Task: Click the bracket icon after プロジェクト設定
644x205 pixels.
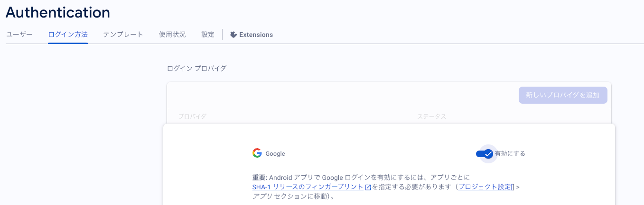Action: [x=513, y=187]
